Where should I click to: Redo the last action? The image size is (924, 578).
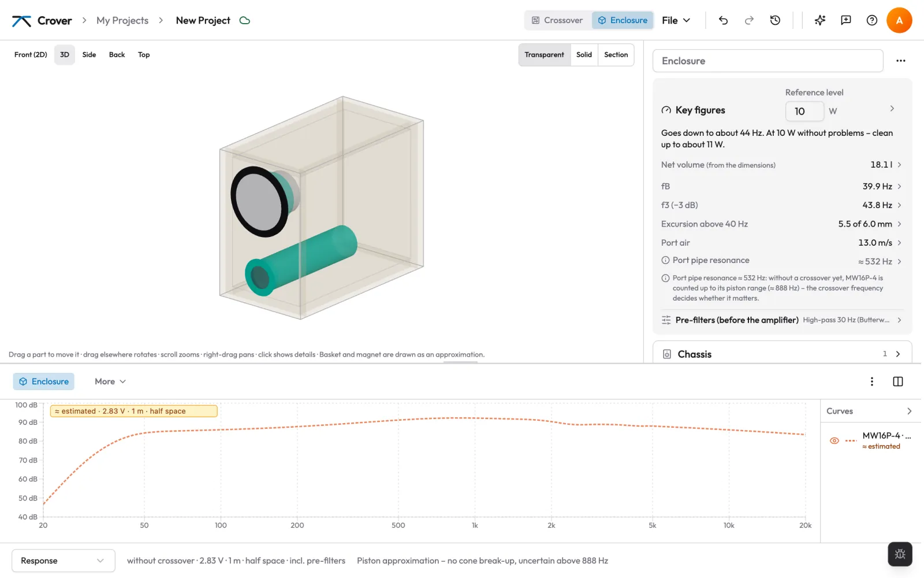pos(749,20)
